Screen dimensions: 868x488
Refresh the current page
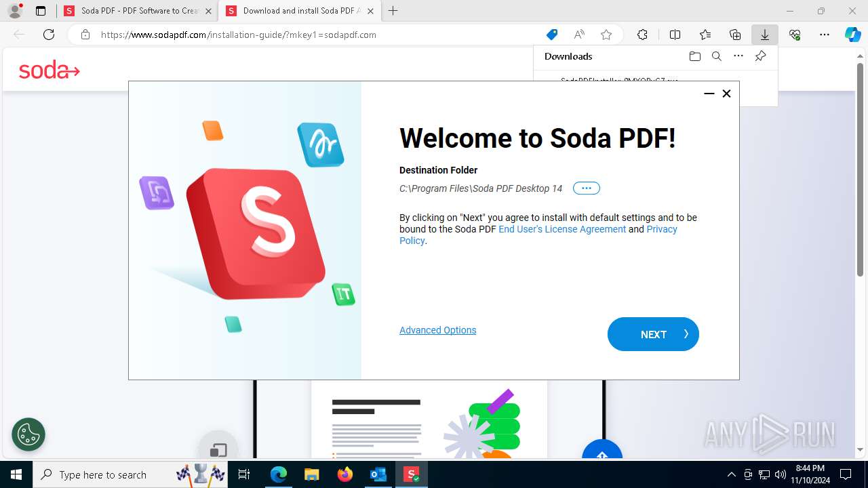[x=49, y=35]
